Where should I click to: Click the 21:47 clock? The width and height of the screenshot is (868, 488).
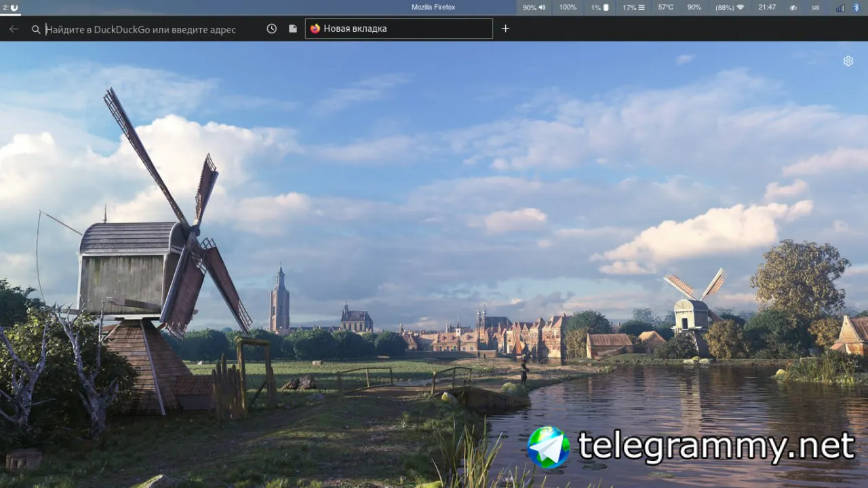767,7
